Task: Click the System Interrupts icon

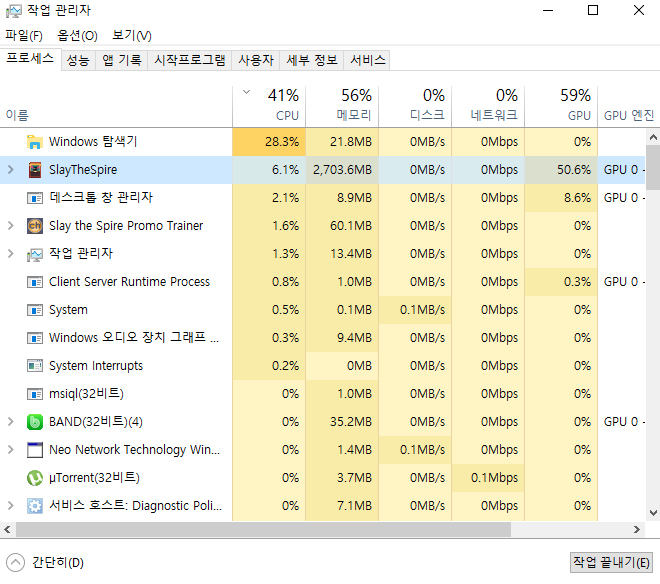Action: [35, 366]
